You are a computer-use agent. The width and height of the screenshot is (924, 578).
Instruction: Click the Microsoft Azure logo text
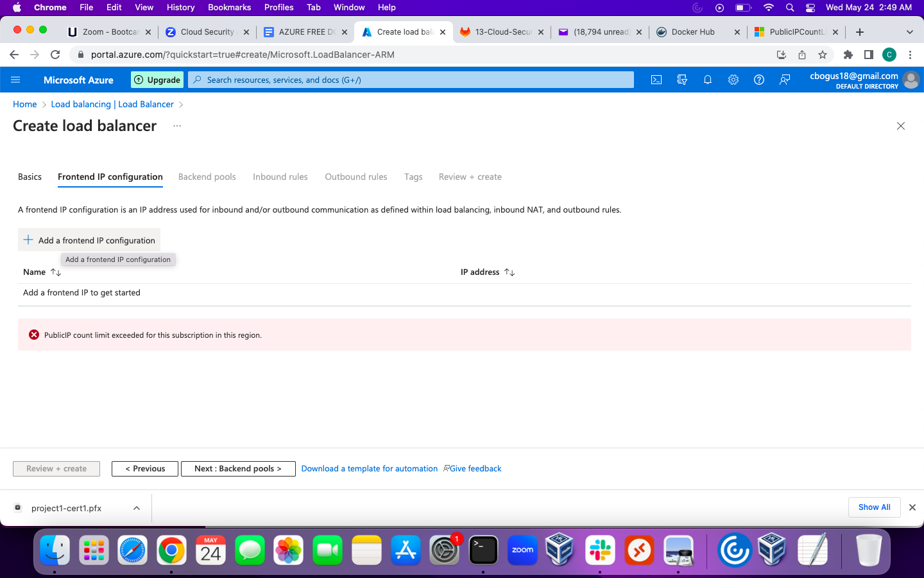(78, 80)
